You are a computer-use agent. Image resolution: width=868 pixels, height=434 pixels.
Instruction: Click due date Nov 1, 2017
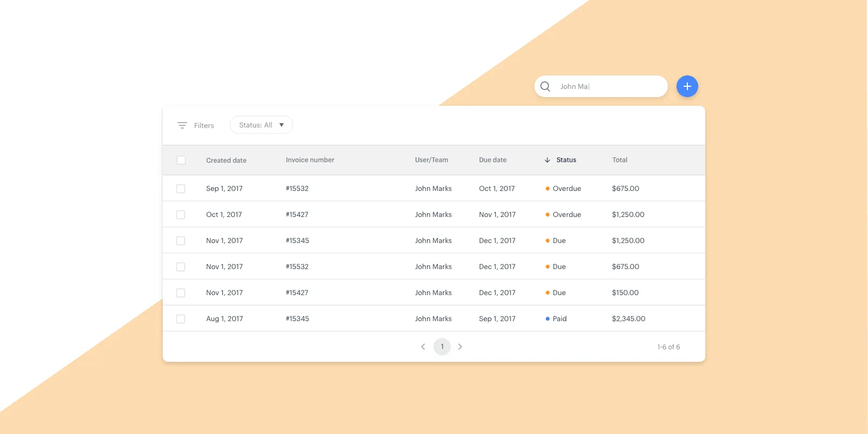(x=497, y=215)
